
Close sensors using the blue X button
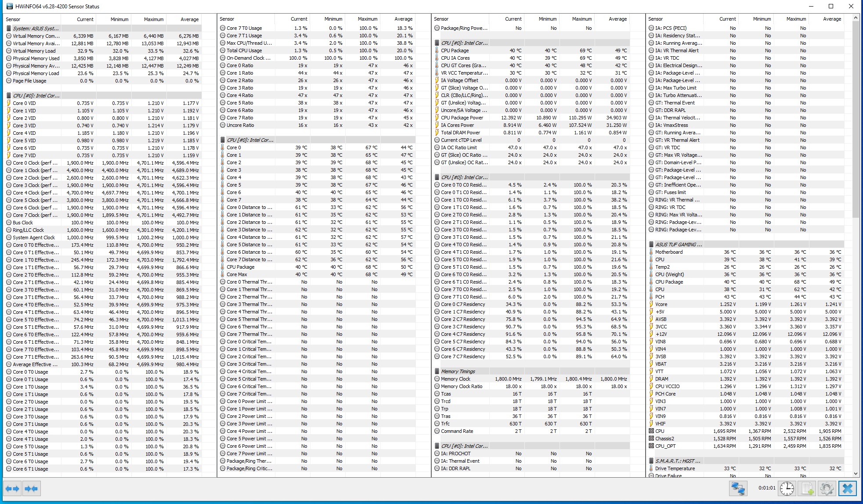click(848, 489)
